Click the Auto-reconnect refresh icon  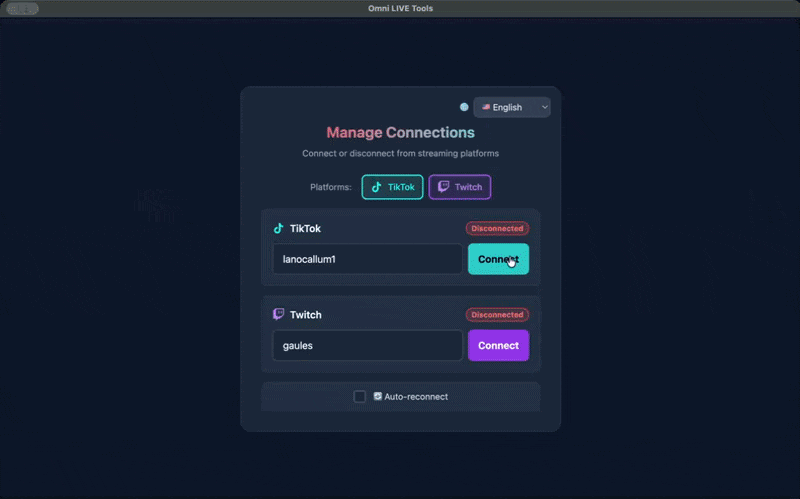click(378, 396)
